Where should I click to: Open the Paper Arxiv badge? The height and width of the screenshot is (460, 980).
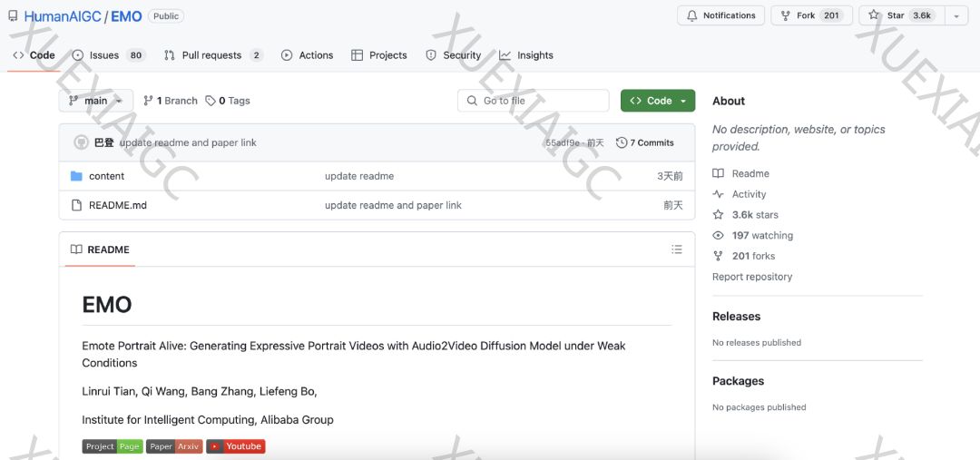174,446
